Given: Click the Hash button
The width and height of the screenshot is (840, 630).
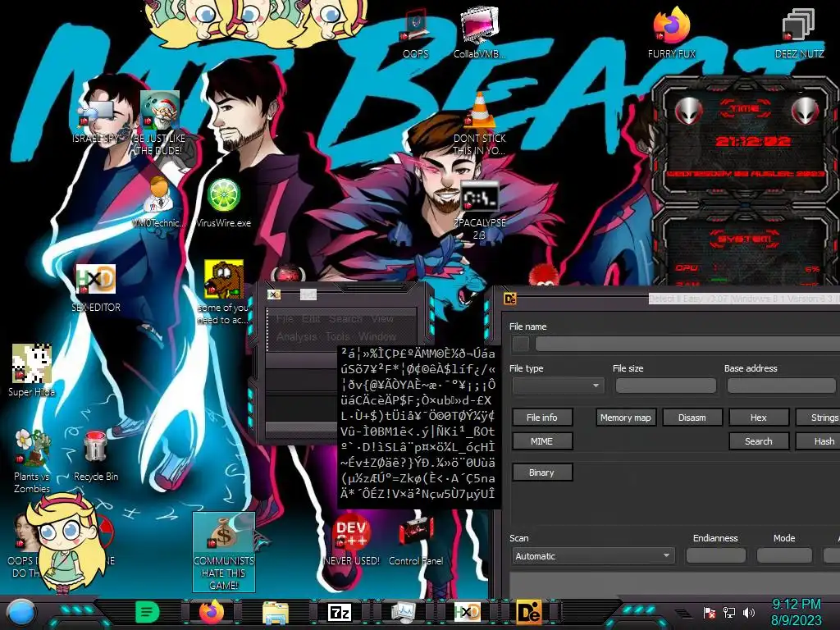Looking at the screenshot, I should (819, 441).
